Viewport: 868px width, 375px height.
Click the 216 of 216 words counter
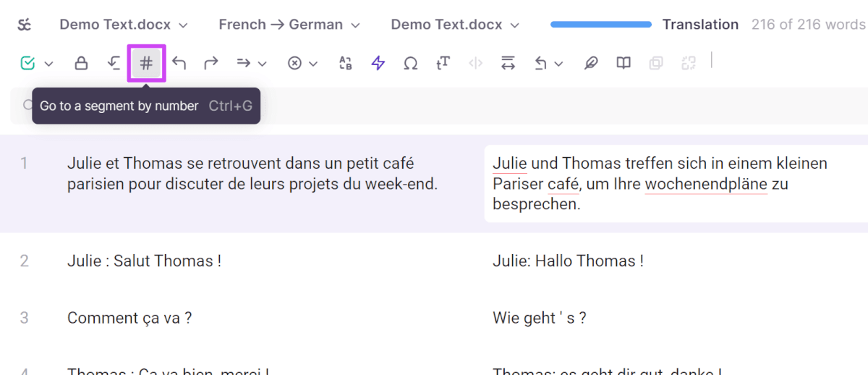pos(809,25)
